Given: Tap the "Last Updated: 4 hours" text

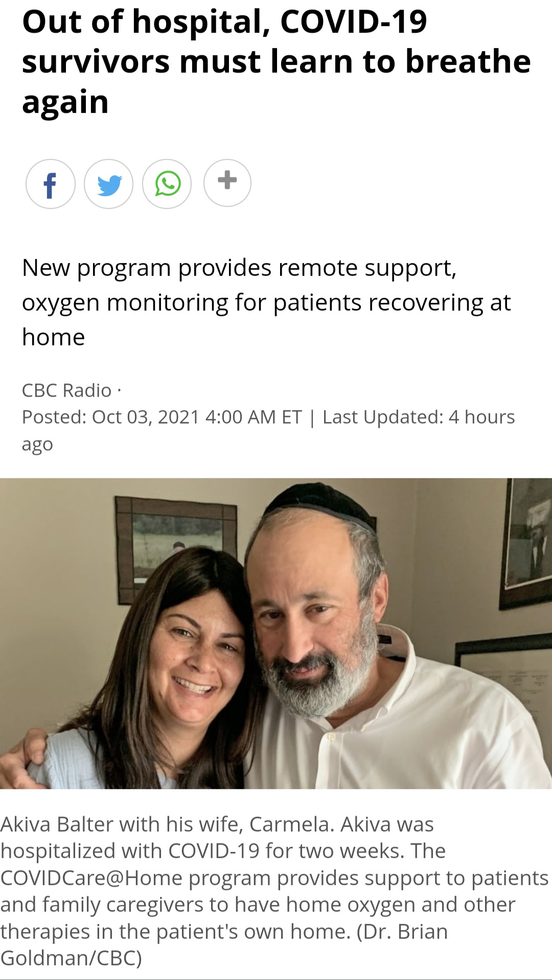Looking at the screenshot, I should tap(419, 417).
